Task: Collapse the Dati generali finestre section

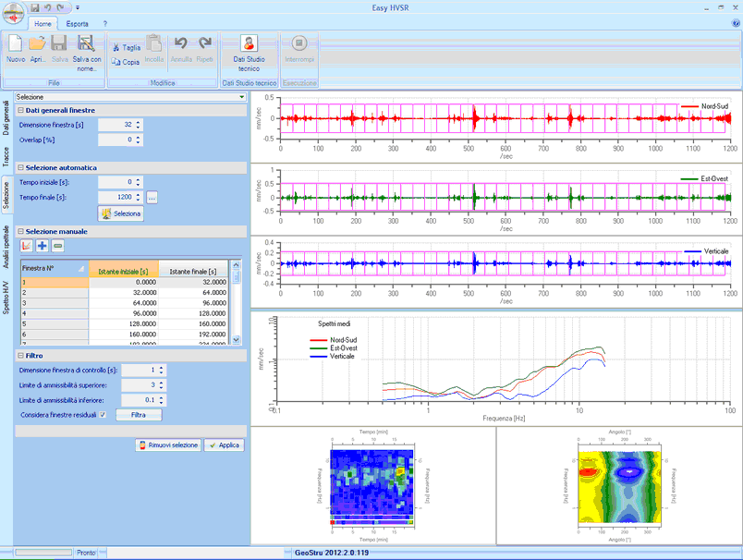Action: (20, 110)
